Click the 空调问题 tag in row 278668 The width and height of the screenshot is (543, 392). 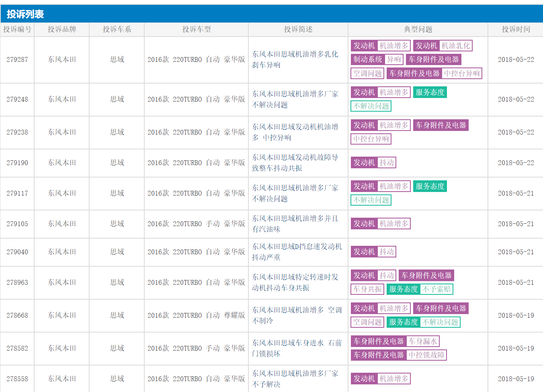[x=367, y=322]
